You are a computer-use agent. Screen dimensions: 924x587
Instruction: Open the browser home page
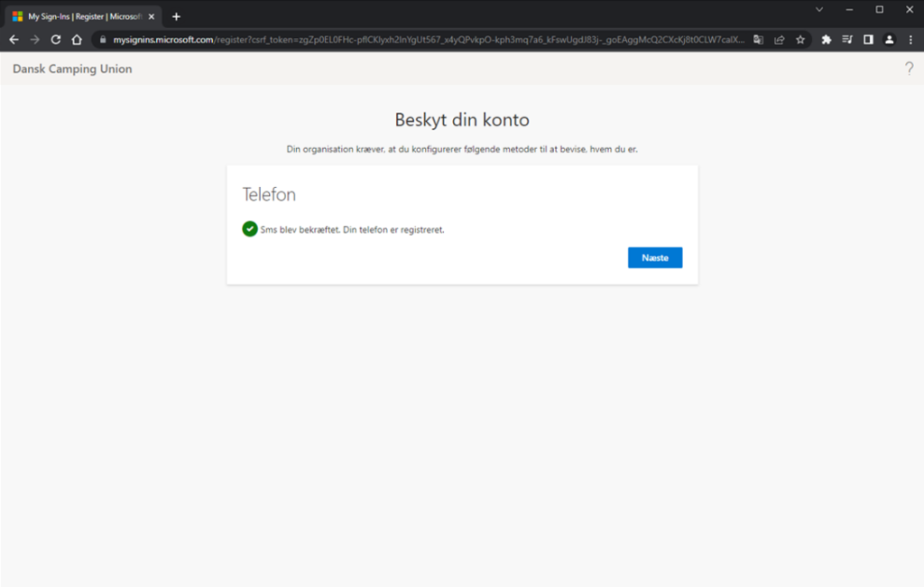(x=77, y=40)
